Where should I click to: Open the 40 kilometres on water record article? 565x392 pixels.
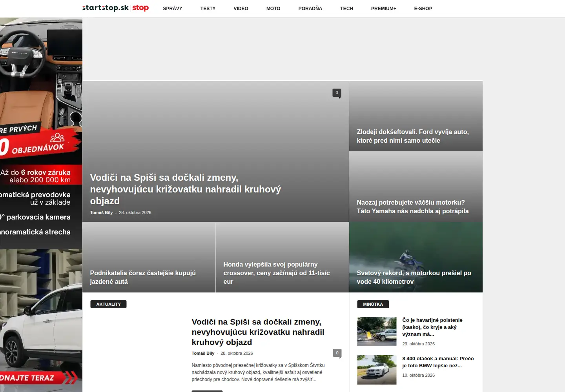click(414, 277)
